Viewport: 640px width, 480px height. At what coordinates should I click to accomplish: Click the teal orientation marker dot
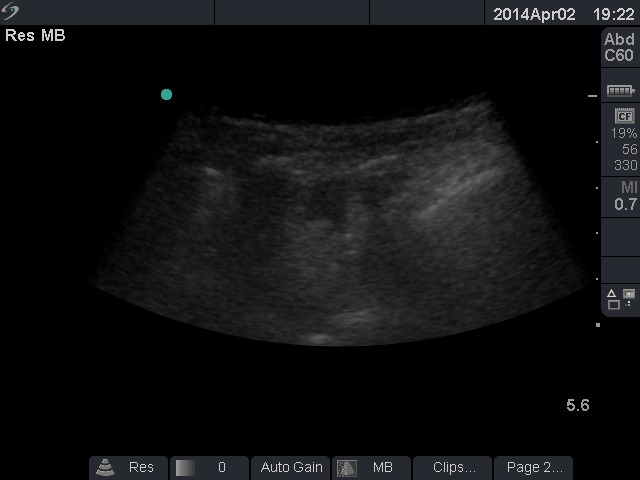point(167,95)
